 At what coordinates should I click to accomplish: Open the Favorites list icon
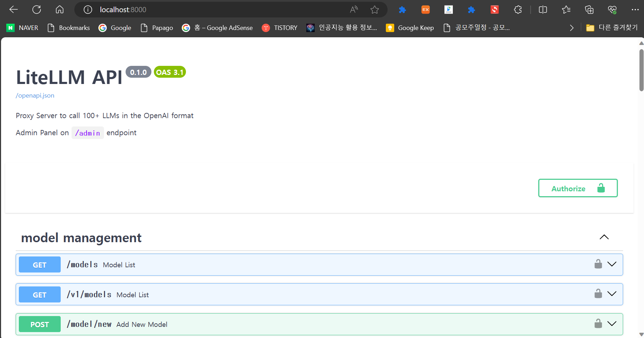point(566,10)
